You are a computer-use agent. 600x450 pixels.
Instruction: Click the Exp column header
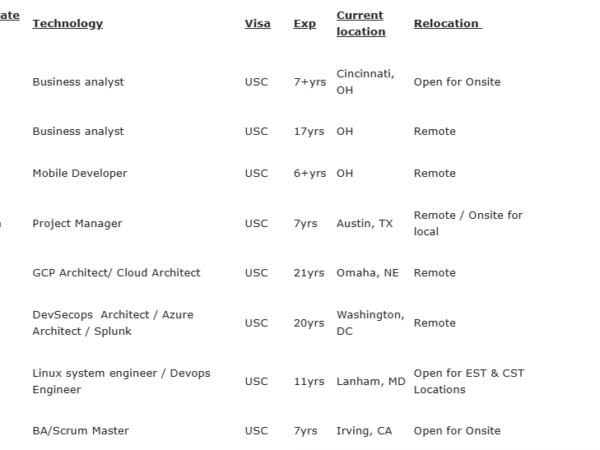[x=305, y=24]
